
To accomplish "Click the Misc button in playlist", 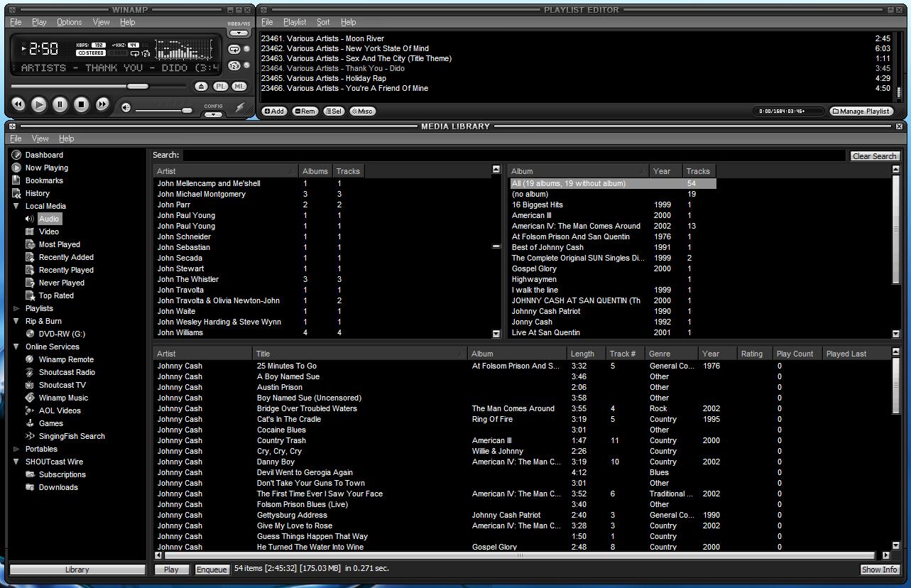I will pos(362,111).
